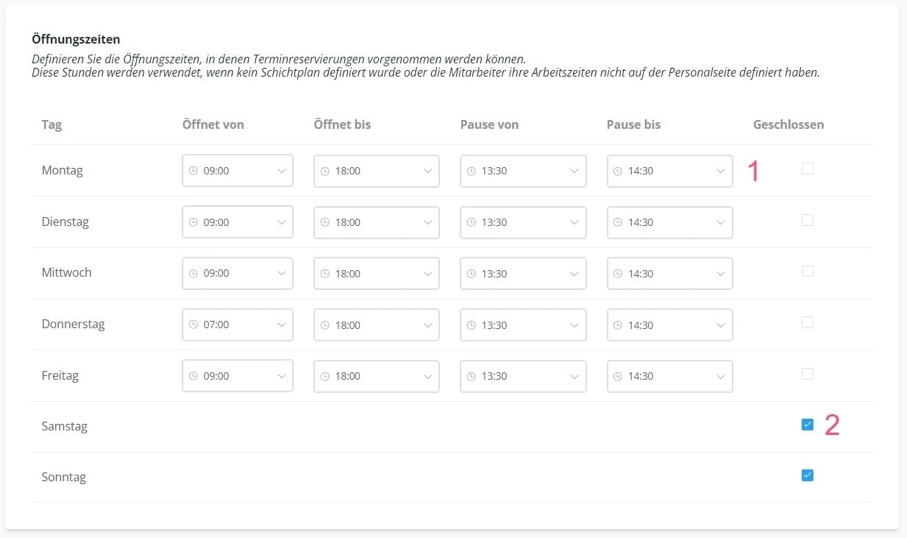Expand Freitag Pause bis dropdown chevron
The width and height of the screenshot is (907, 538).
721,377
